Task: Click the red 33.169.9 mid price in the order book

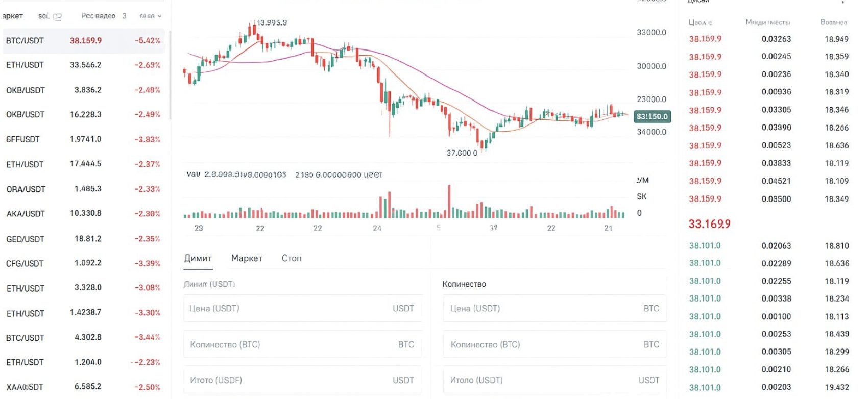Action: (709, 224)
